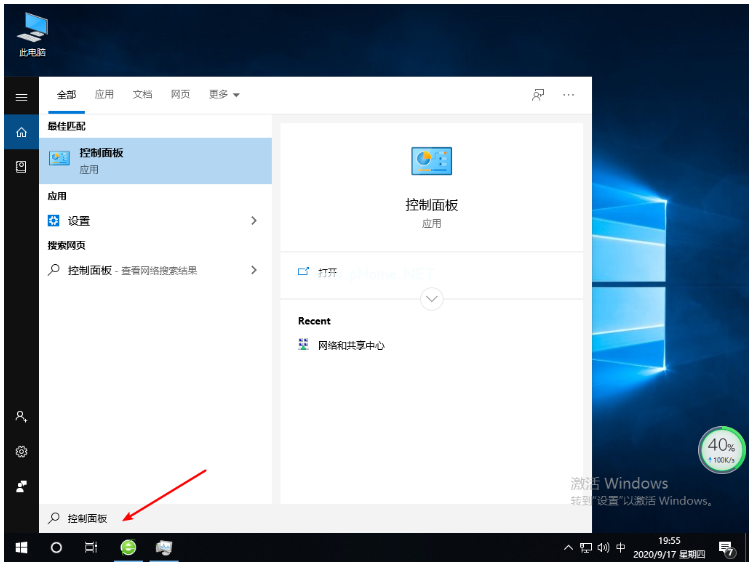Open the three-dot options menu
The height and width of the screenshot is (566, 756).
point(569,95)
